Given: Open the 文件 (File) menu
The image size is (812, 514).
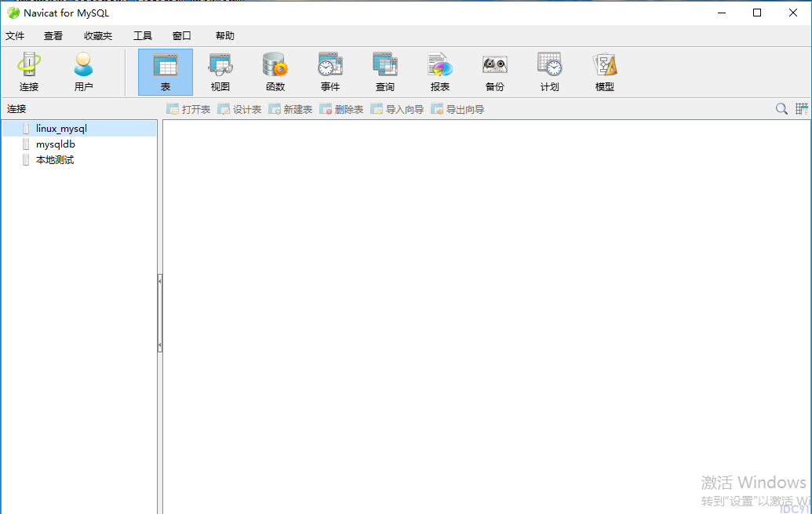Looking at the screenshot, I should coord(15,36).
